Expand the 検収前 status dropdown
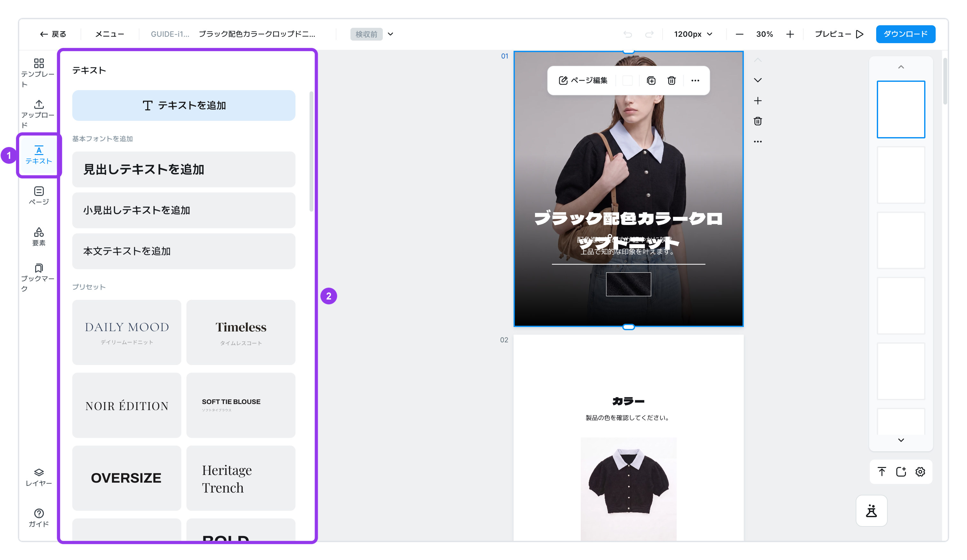 pyautogui.click(x=391, y=34)
